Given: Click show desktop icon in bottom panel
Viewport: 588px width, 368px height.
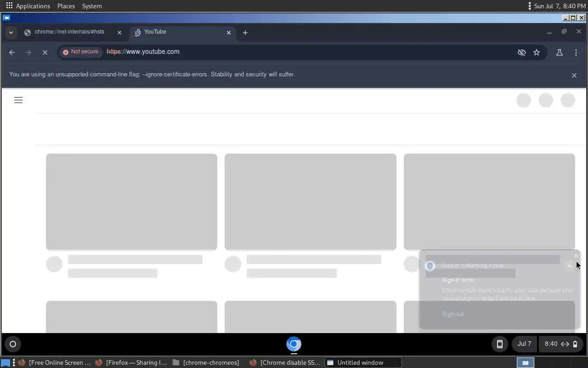Looking at the screenshot, I should pyautogui.click(x=6, y=362).
